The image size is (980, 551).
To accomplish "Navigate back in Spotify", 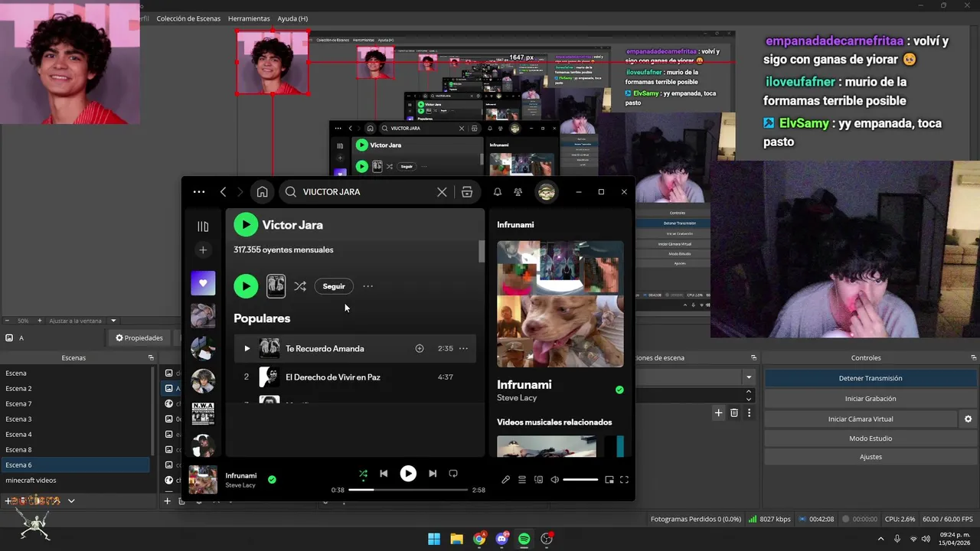I will [x=223, y=192].
